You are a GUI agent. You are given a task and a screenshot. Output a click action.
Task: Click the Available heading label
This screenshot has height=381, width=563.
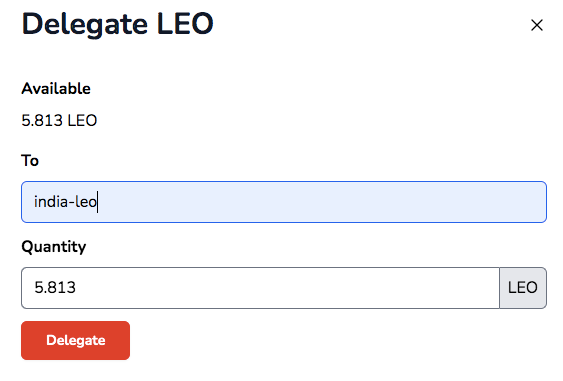coord(56,89)
